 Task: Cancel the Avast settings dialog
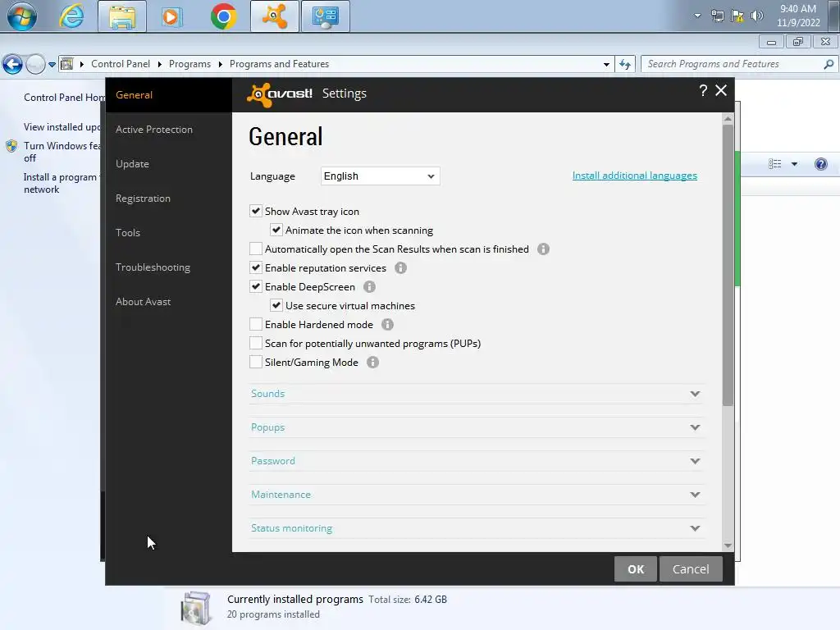(691, 569)
